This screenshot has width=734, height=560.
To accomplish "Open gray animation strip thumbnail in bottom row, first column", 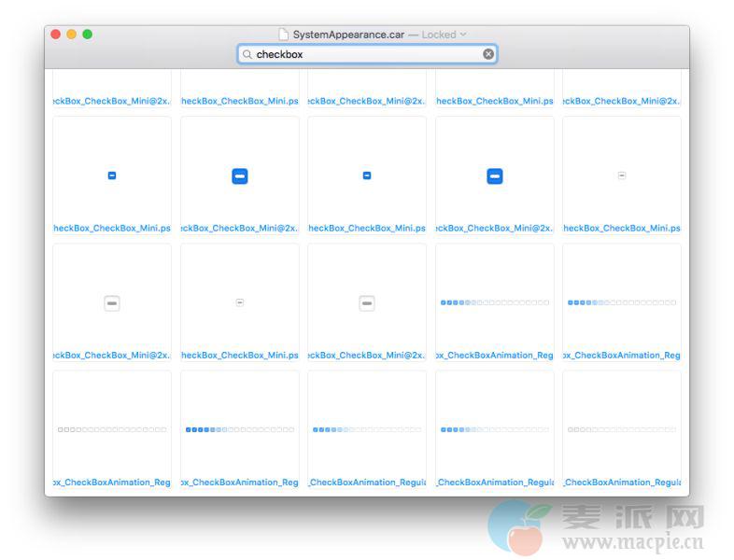I will point(112,429).
